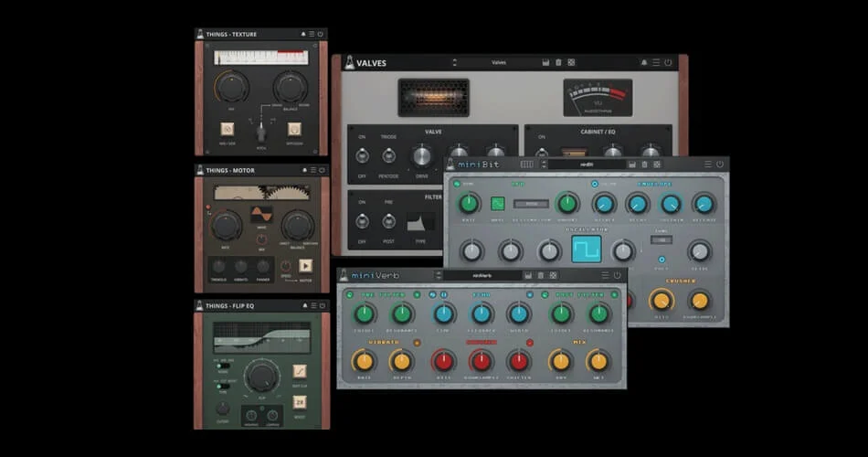Open the hamburger menu in Things - Motor

[313, 170]
